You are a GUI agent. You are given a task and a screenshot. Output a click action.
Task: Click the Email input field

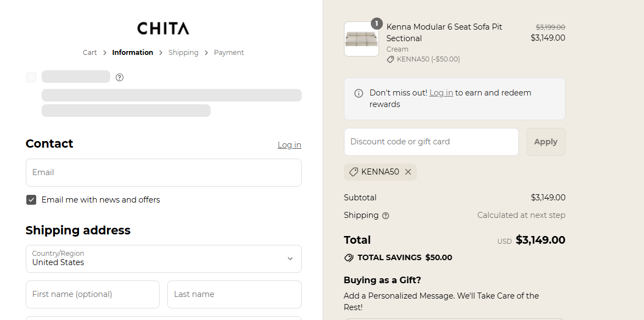(163, 172)
